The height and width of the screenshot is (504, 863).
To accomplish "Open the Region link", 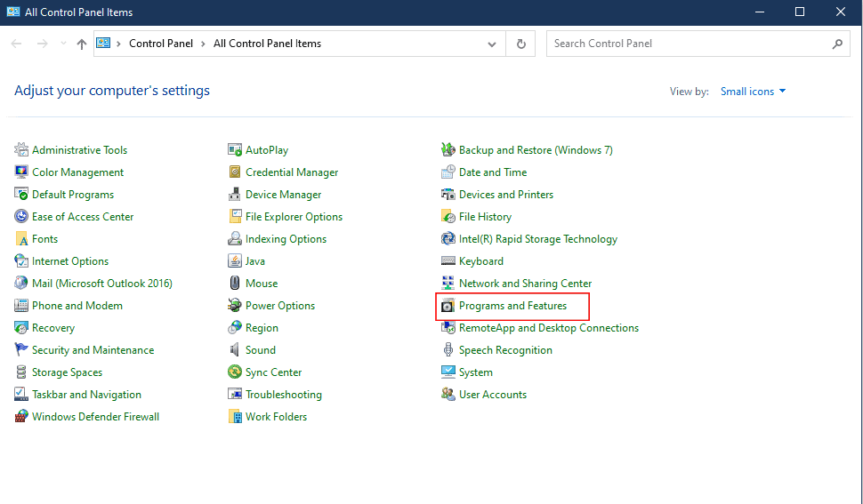I will pyautogui.click(x=262, y=328).
